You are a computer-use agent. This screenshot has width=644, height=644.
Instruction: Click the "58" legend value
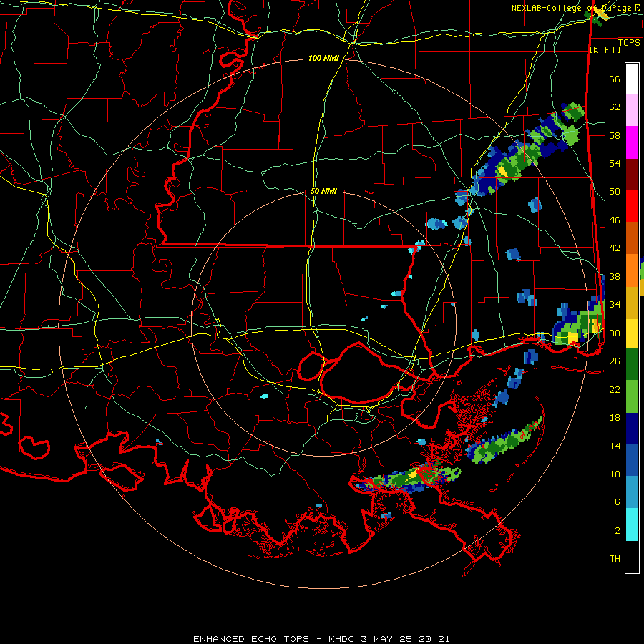click(615, 135)
